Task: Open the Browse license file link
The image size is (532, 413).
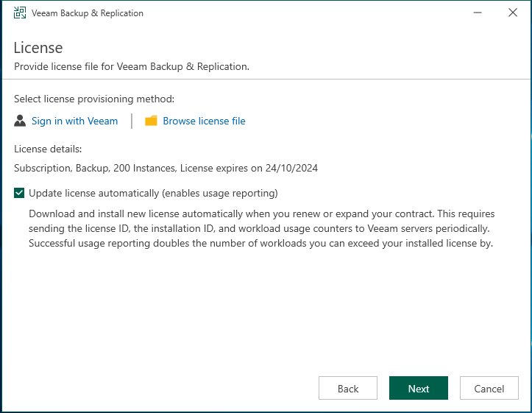Action: [204, 121]
